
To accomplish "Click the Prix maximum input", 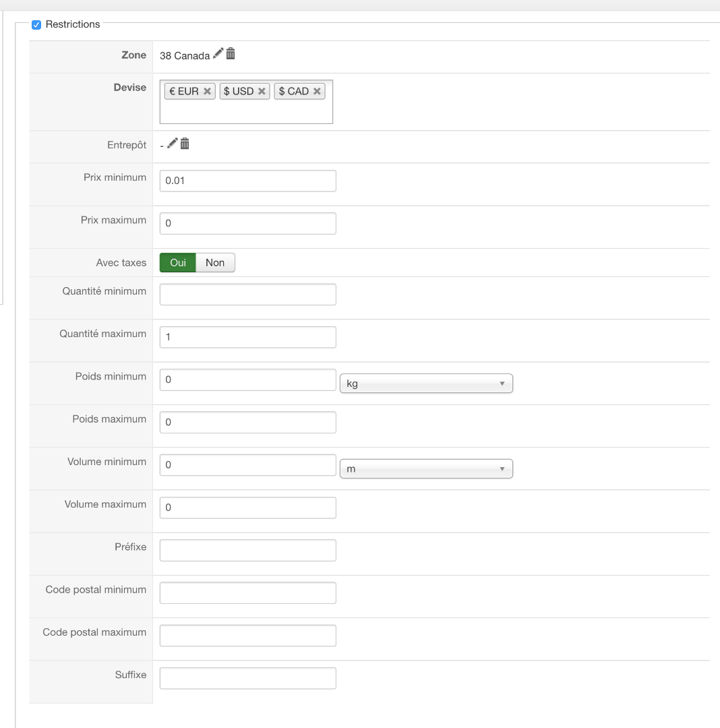I will (247, 223).
